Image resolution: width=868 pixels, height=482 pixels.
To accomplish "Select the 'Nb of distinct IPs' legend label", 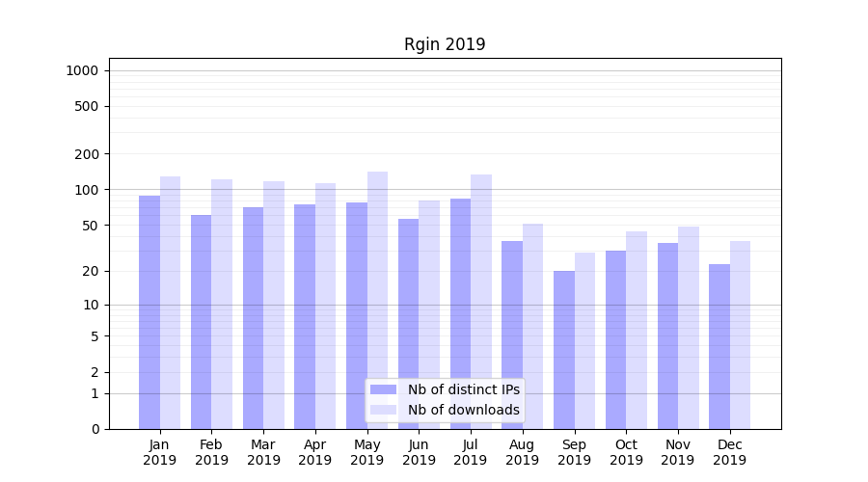I will pyautogui.click(x=463, y=389).
